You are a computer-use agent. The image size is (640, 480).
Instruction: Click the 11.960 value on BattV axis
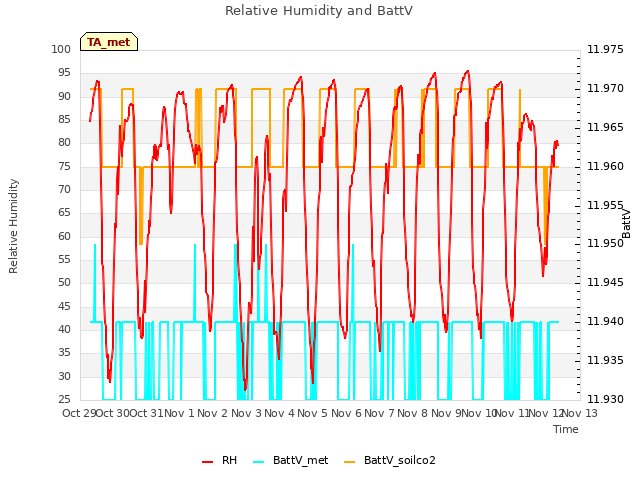[605, 166]
